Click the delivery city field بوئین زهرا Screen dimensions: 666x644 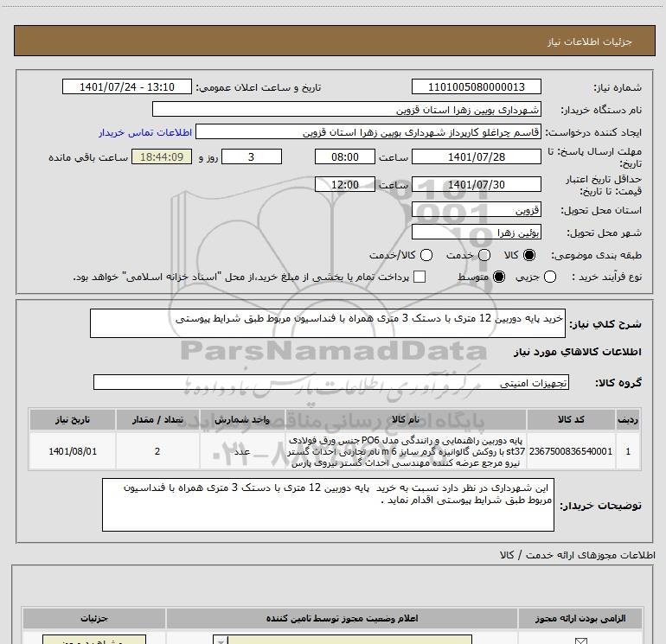[476, 233]
